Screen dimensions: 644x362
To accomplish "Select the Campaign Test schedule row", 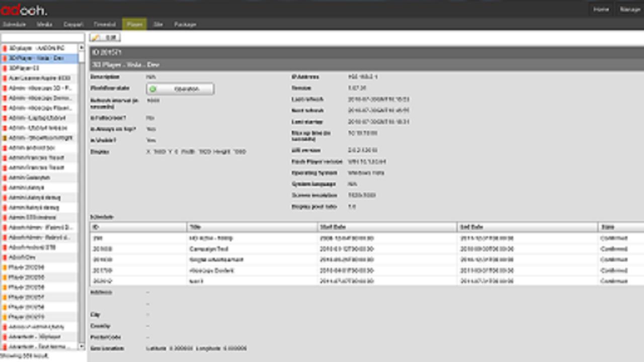I will (x=367, y=249).
